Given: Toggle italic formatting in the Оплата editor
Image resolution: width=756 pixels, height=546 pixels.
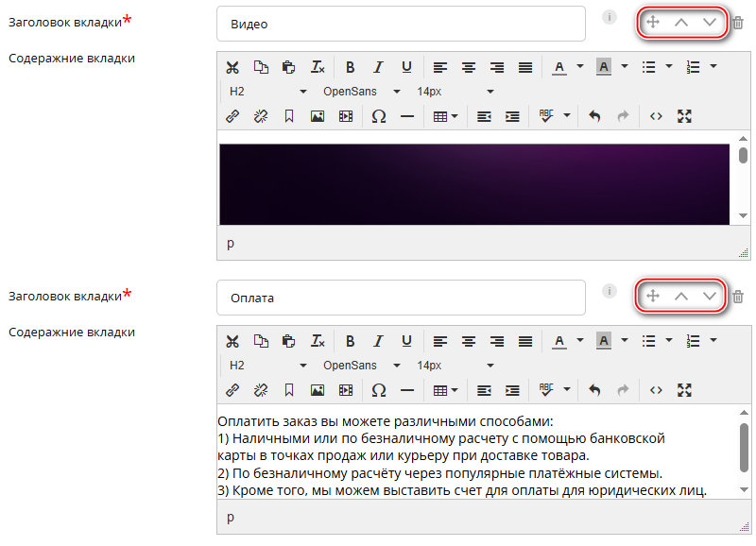Looking at the screenshot, I should [x=378, y=340].
